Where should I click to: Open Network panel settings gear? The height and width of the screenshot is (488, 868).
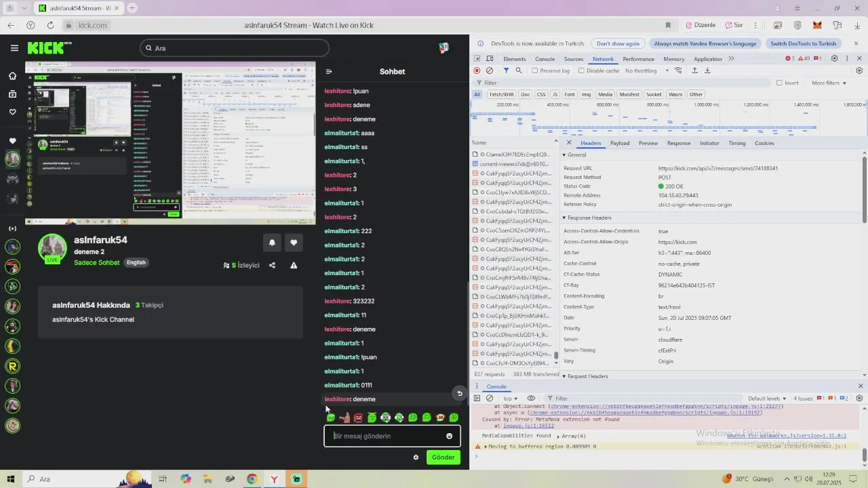coord(859,70)
